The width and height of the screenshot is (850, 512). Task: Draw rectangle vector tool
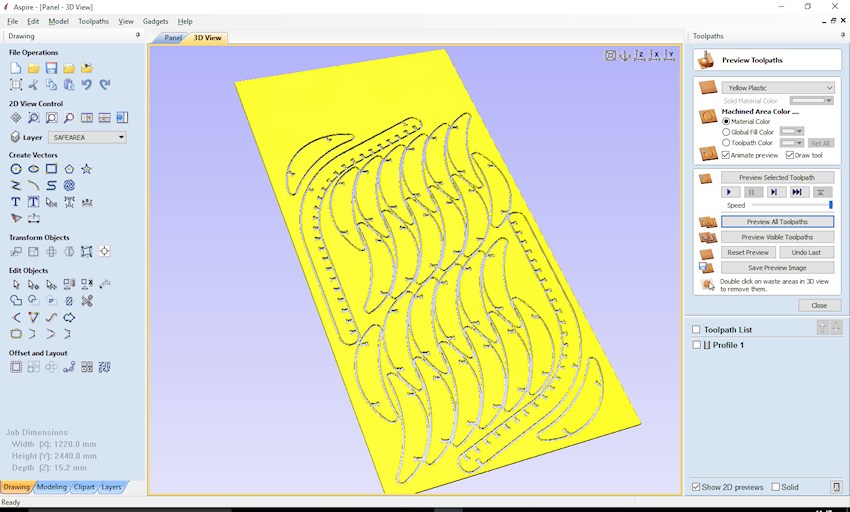tap(51, 169)
